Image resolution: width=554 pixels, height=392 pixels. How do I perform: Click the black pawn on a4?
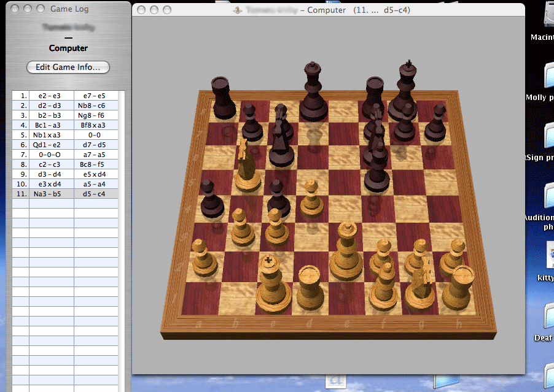tap(212, 199)
